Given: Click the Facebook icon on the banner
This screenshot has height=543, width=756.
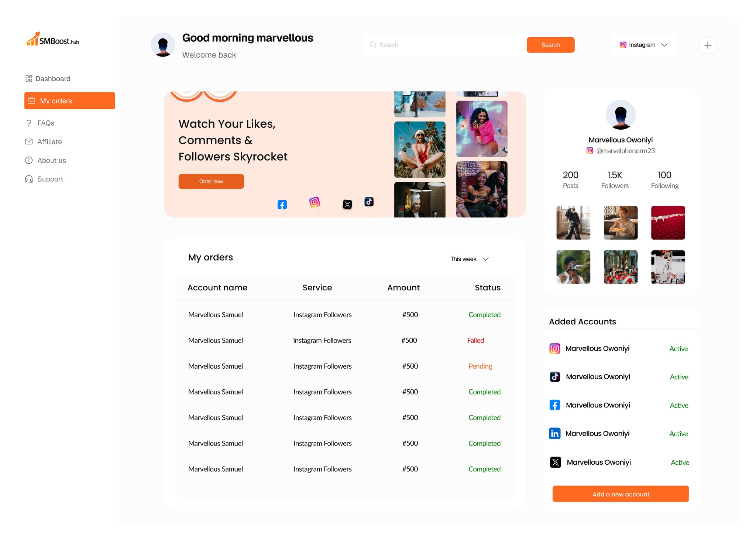Looking at the screenshot, I should pos(282,205).
